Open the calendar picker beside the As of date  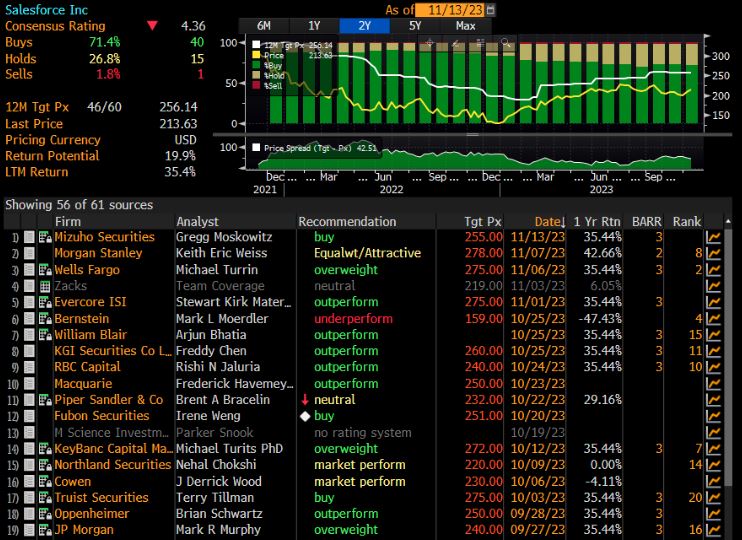491,9
